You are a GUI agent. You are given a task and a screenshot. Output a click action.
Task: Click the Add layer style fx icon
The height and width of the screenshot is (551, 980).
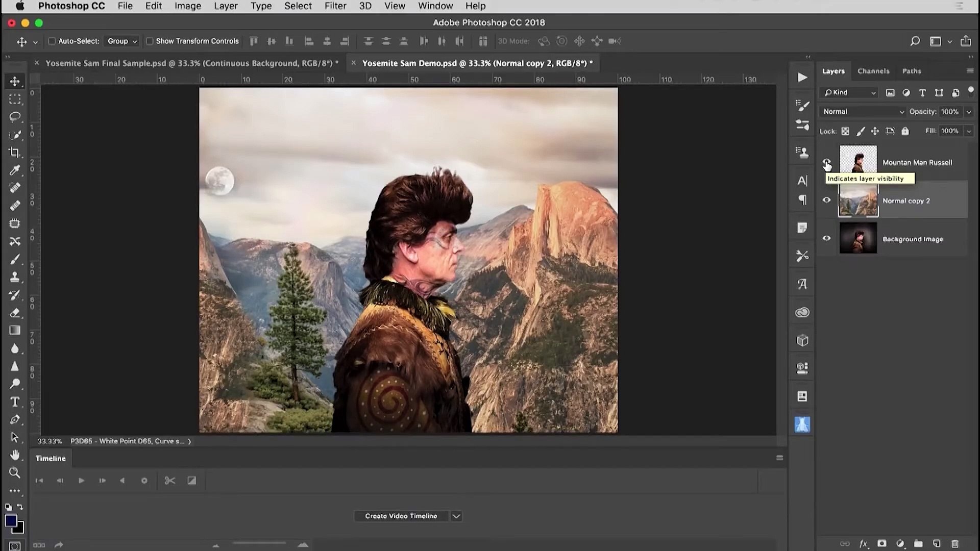[x=863, y=544]
